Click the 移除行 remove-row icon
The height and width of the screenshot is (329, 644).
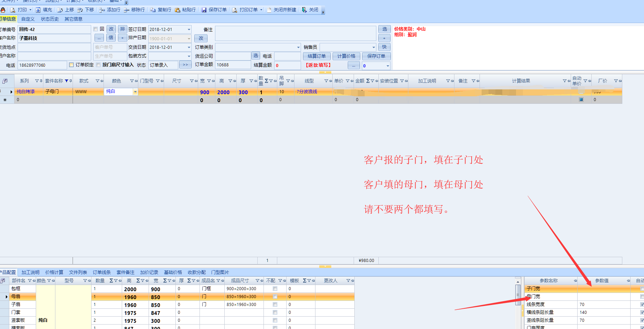[126, 10]
